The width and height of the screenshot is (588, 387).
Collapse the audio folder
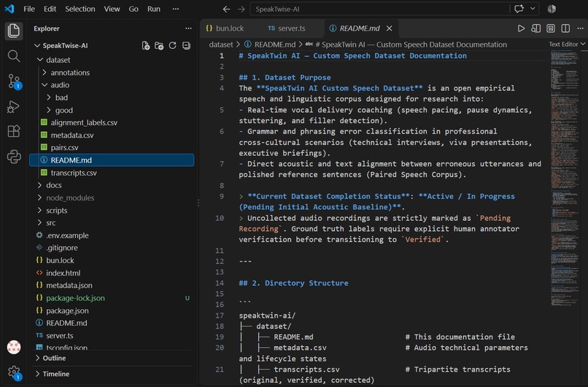point(45,85)
